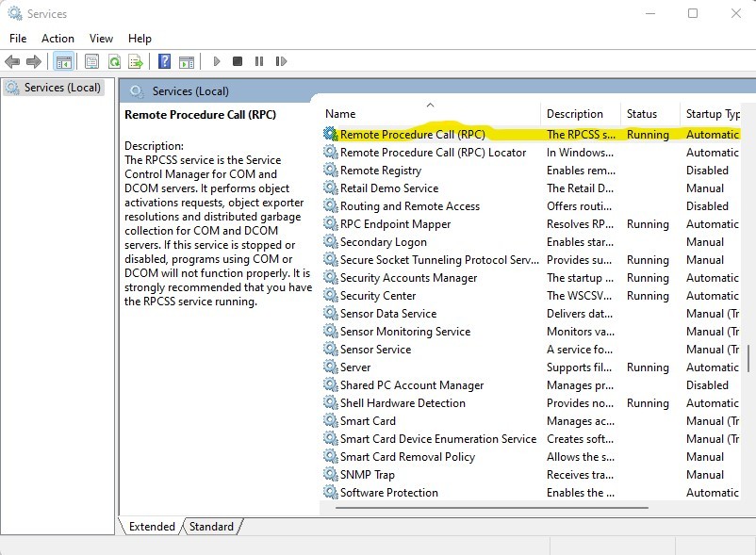Select Remote Procedure Call (RPC) Locator
Image resolution: width=756 pixels, height=555 pixels.
pos(433,153)
